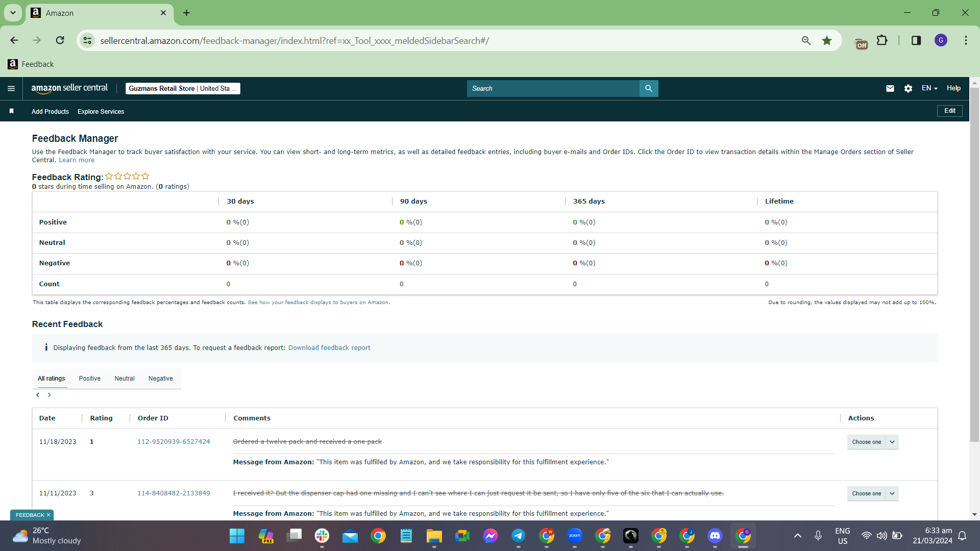The image size is (980, 551).
Task: Go to next feedback page arrow
Action: click(50, 395)
